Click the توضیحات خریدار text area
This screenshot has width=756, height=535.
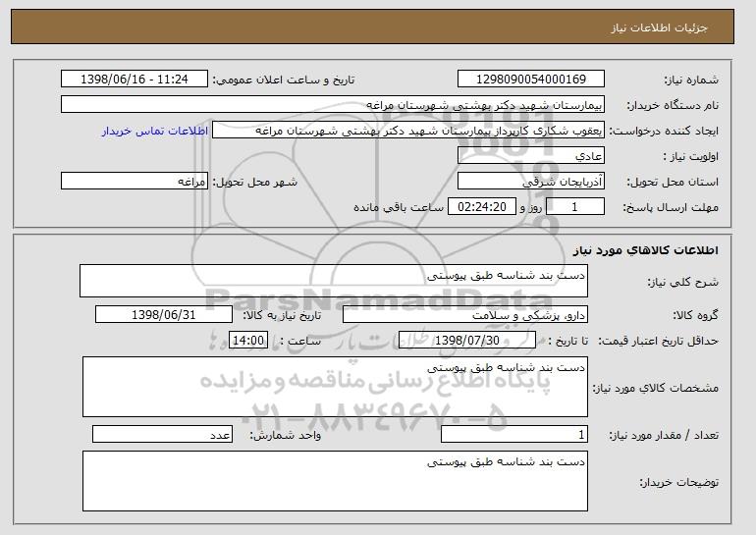click(x=335, y=480)
